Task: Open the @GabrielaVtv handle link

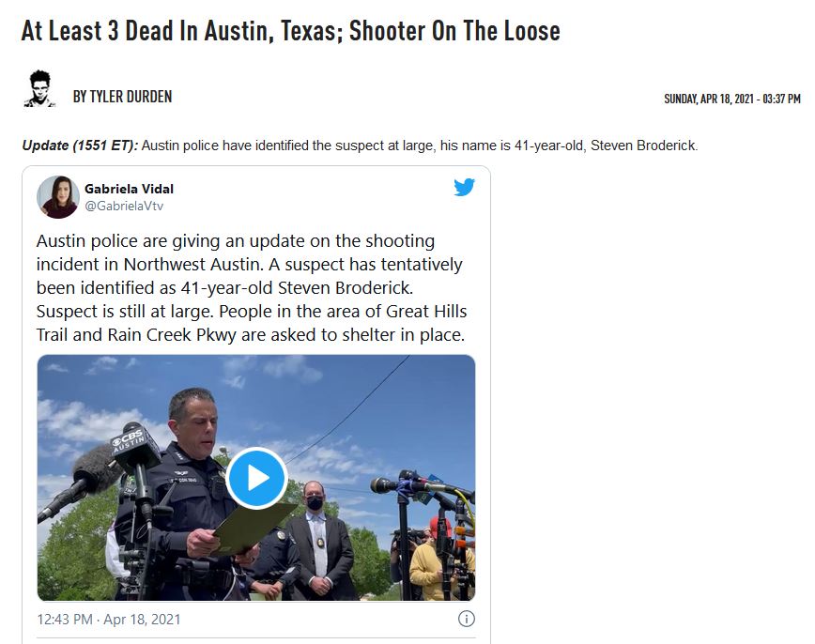Action: pyautogui.click(x=124, y=206)
